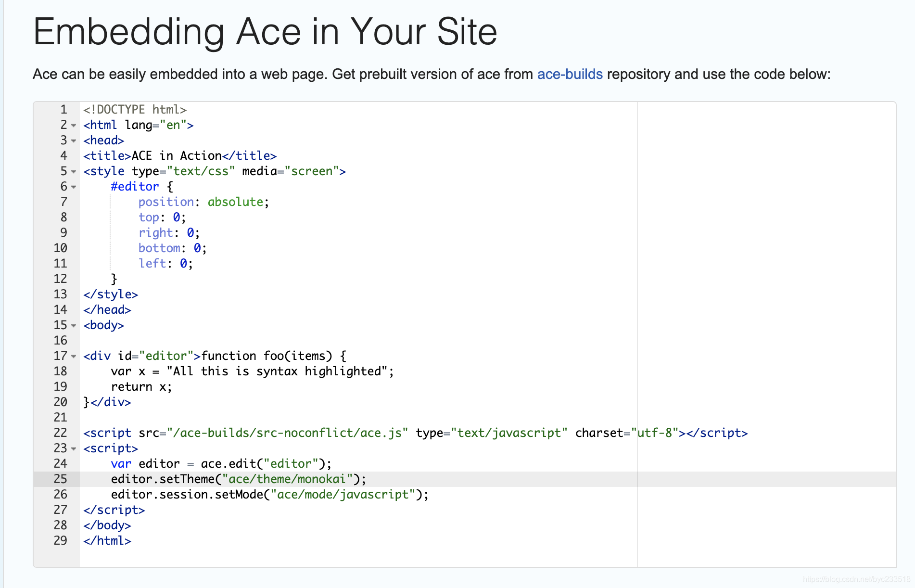915x588 pixels.
Task: Click the 'bottom' property on line 10
Action: tap(159, 248)
